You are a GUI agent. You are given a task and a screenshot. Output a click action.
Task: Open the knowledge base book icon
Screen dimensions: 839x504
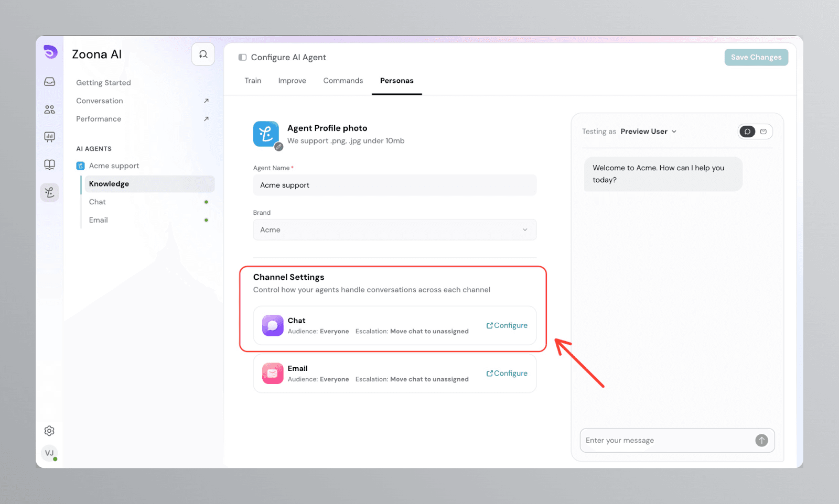click(50, 165)
